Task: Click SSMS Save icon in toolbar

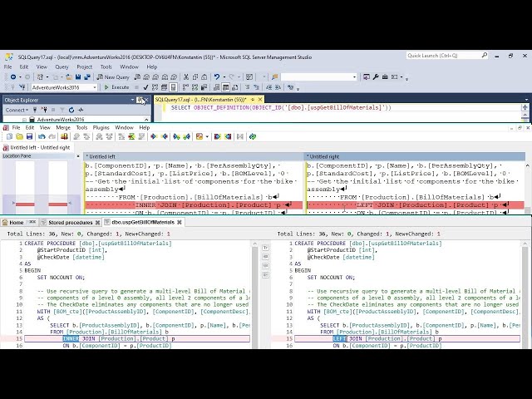Action: pyautogui.click(x=78, y=77)
